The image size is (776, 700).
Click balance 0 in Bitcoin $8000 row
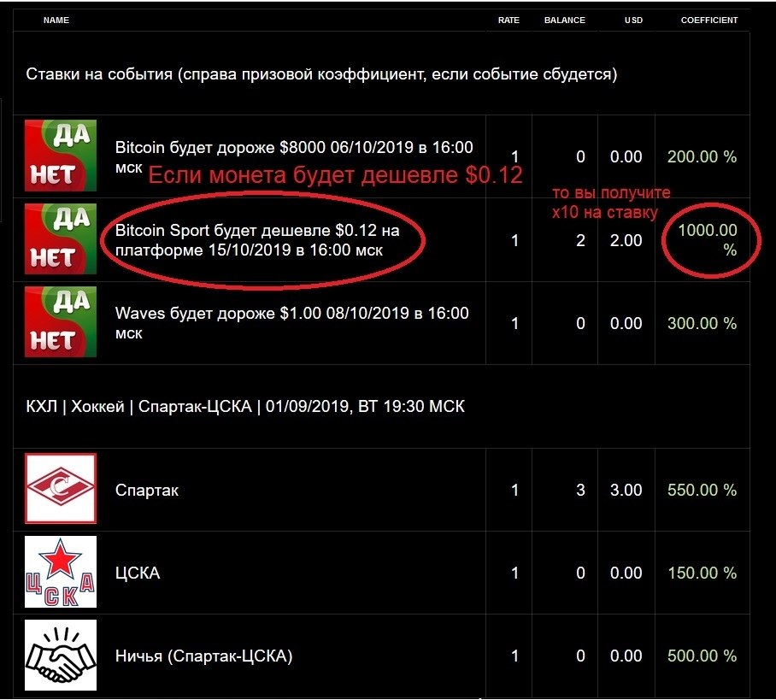580,157
